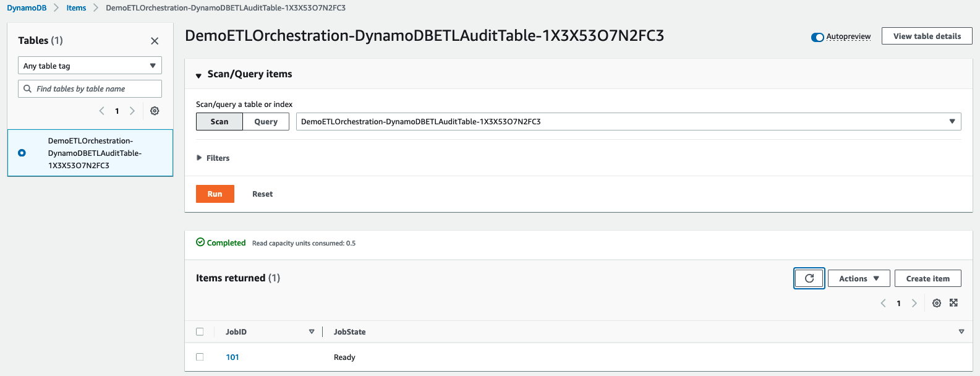The width and height of the screenshot is (980, 376).
Task: Click page number 1 in items pagination
Action: (x=898, y=303)
